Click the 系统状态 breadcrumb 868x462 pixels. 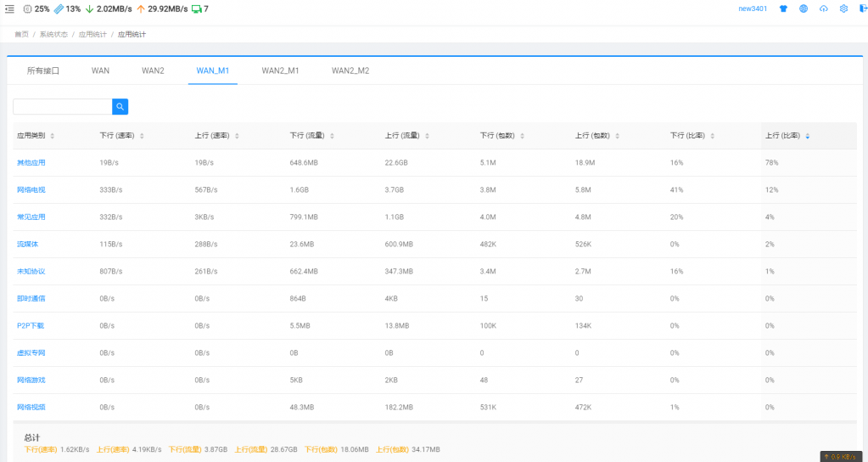click(x=53, y=34)
